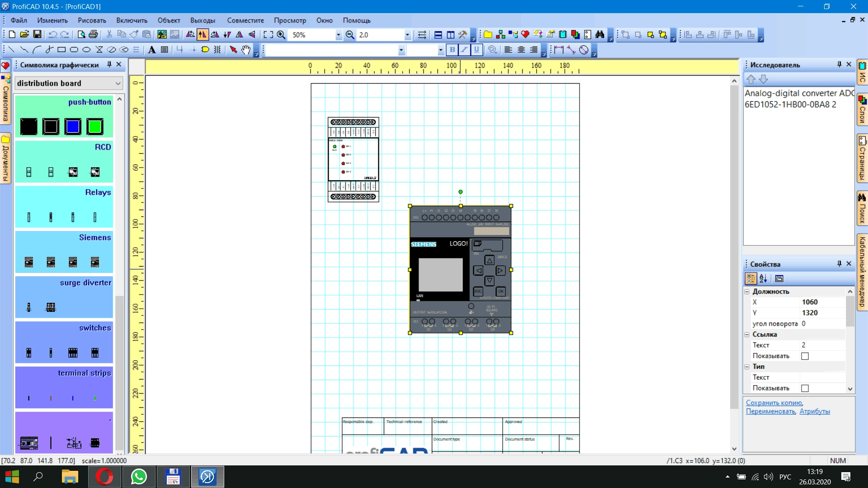
Task: Create a new document with New icon
Action: 12,35
